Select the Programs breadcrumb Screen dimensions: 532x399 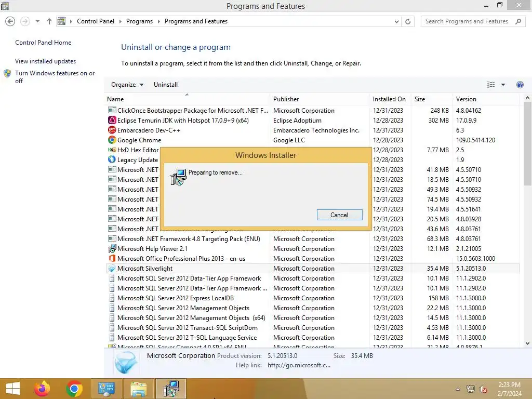139,21
